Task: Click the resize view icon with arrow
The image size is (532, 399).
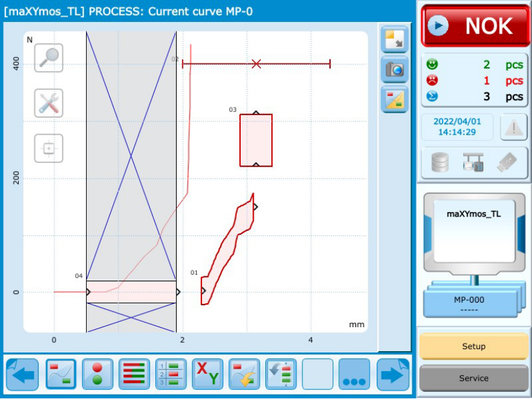Action: tap(394, 39)
